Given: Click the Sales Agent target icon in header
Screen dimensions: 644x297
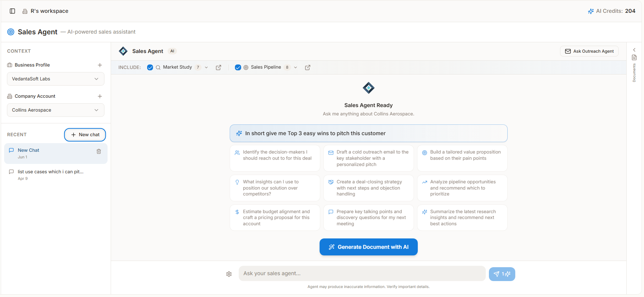Looking at the screenshot, I should pyautogui.click(x=11, y=32).
